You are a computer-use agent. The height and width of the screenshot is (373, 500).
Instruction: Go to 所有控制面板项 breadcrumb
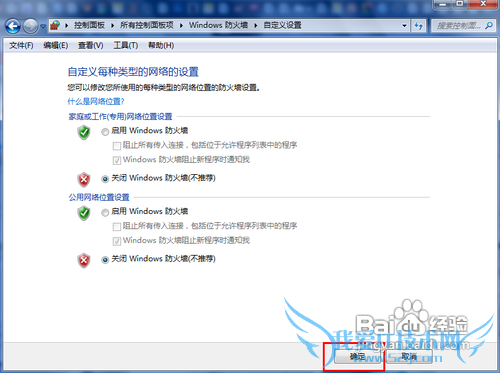click(147, 25)
